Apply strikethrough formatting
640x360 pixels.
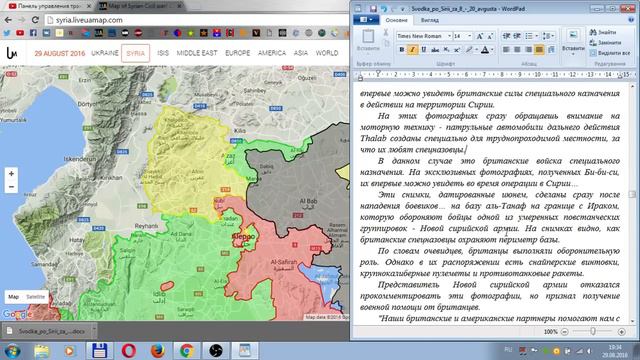coord(435,50)
